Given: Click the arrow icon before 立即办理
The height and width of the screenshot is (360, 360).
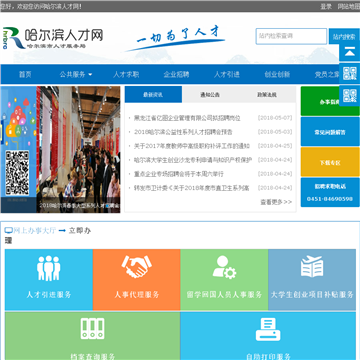Looking at the screenshot, I should click(x=62, y=230).
